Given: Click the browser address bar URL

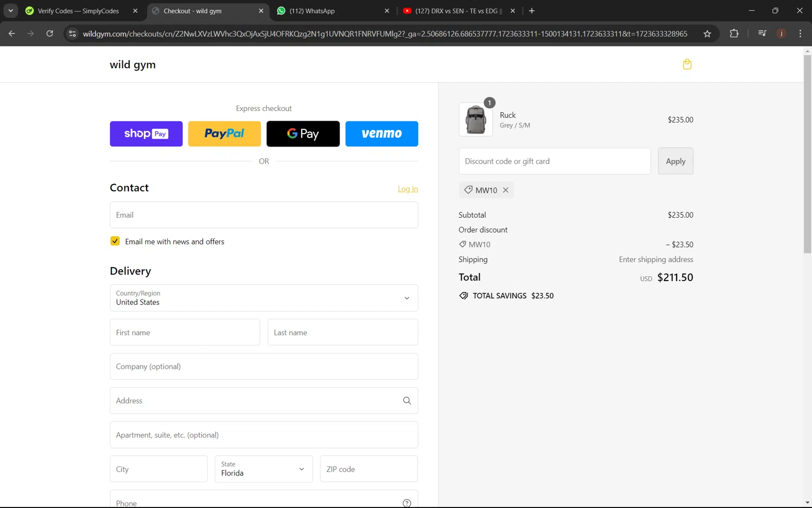Looking at the screenshot, I should [x=385, y=34].
